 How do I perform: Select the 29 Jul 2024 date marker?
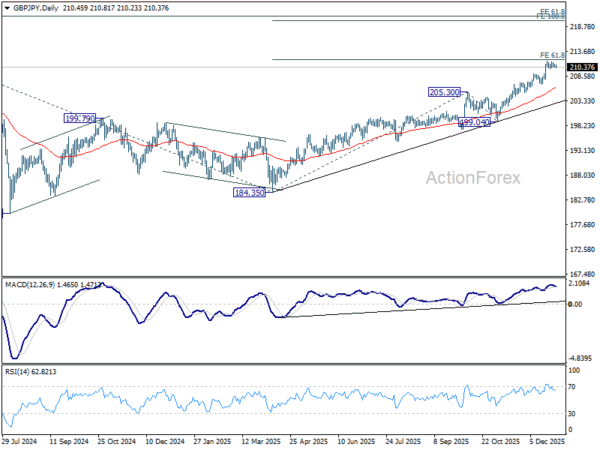pyautogui.click(x=21, y=440)
